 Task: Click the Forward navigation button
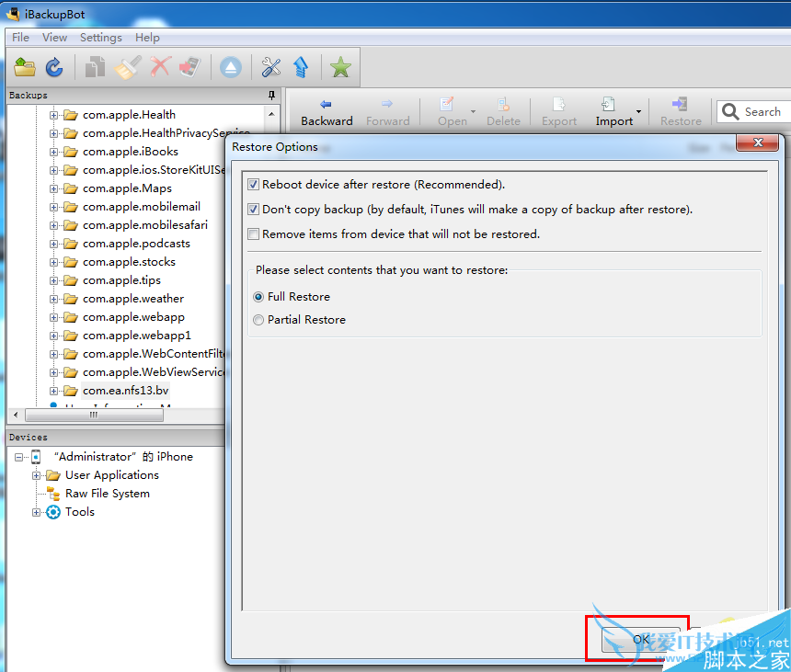point(387,112)
